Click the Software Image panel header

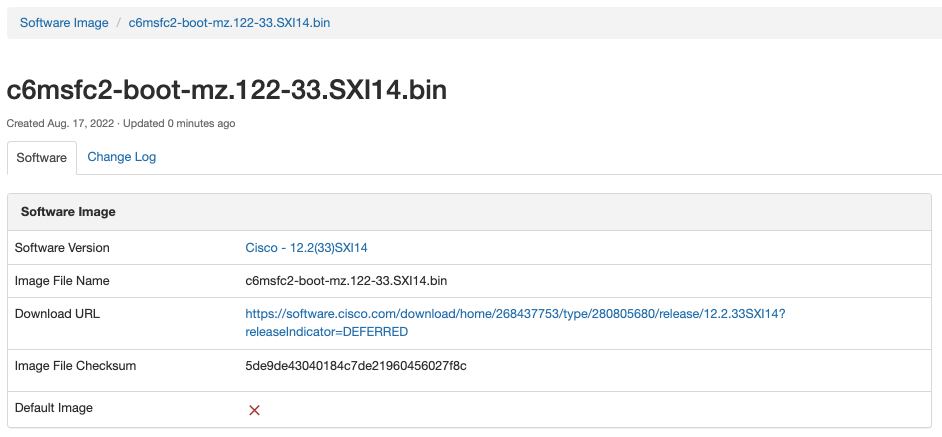[x=68, y=212]
